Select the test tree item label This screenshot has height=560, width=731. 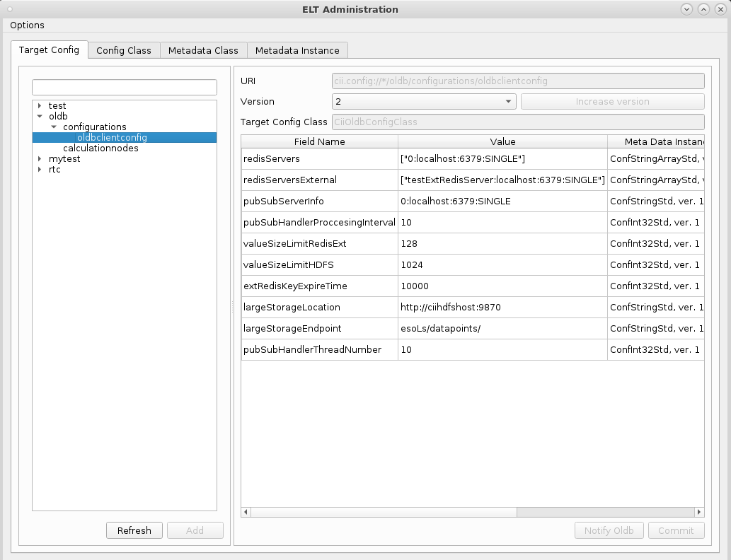click(57, 106)
